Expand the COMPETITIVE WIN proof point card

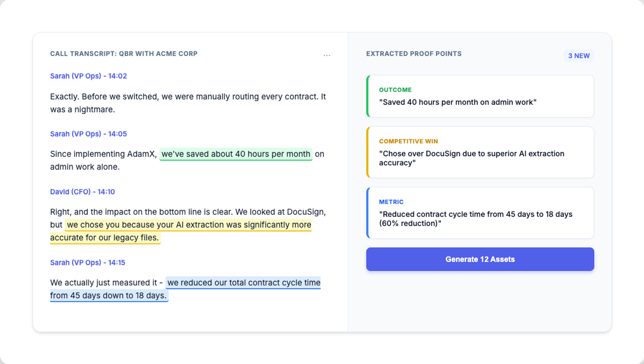pyautogui.click(x=480, y=152)
